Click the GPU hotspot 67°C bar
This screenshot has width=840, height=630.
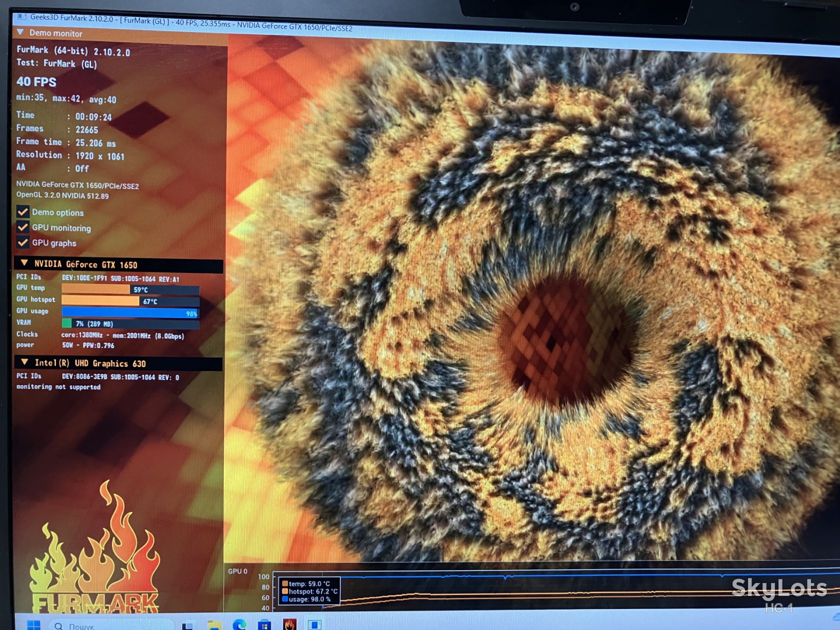pos(130,300)
